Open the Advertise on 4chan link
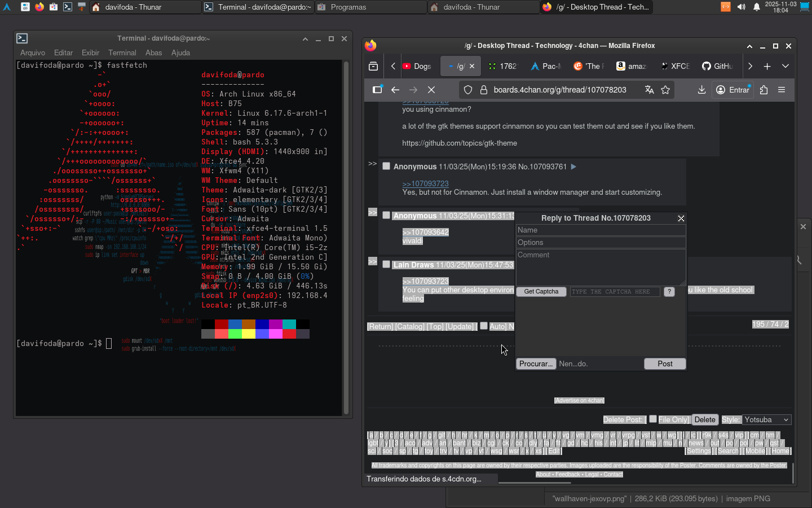 tap(579, 400)
